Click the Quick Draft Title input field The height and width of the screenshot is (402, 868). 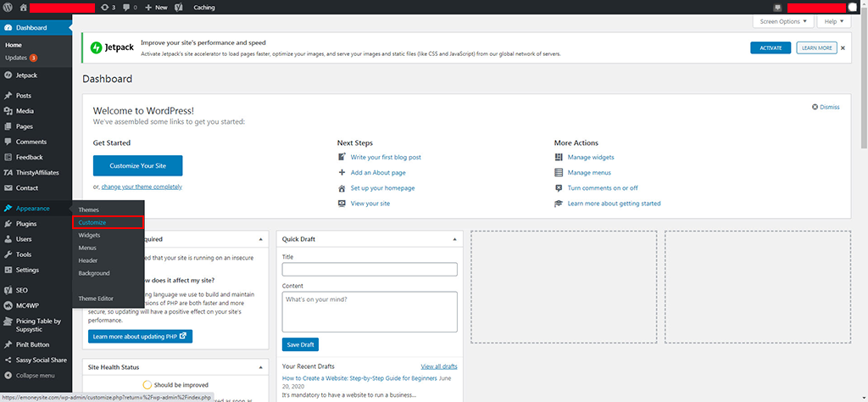point(370,270)
